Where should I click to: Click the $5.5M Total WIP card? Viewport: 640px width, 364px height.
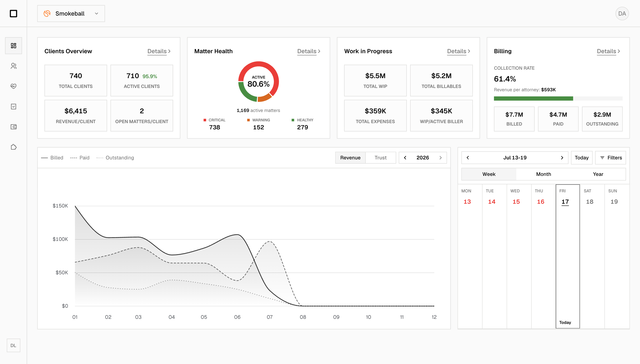coord(375,81)
